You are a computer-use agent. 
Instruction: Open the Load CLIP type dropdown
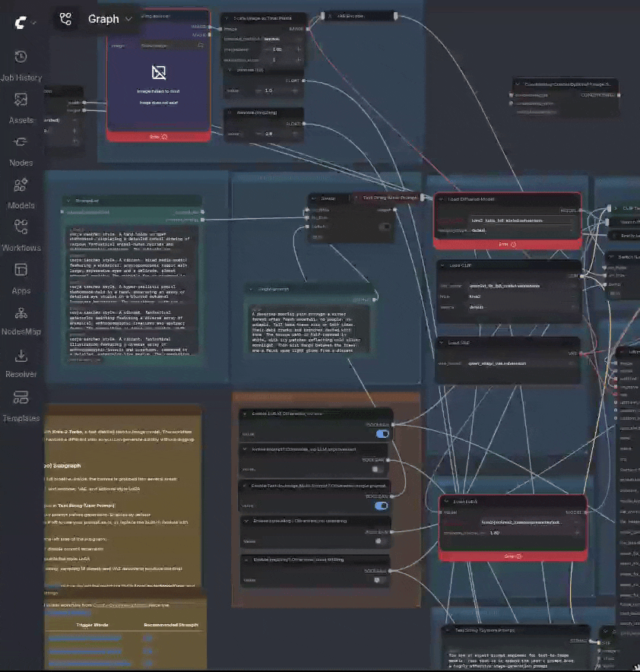pos(521,296)
